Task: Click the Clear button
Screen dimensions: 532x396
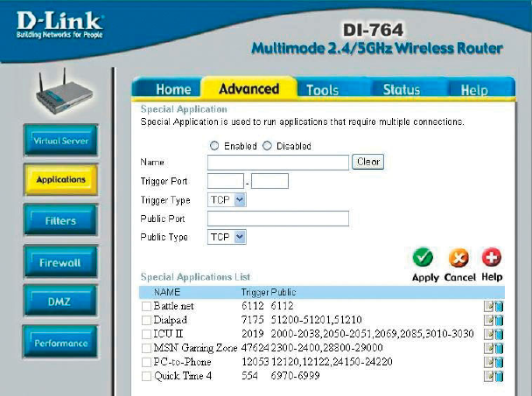Action: coord(368,162)
